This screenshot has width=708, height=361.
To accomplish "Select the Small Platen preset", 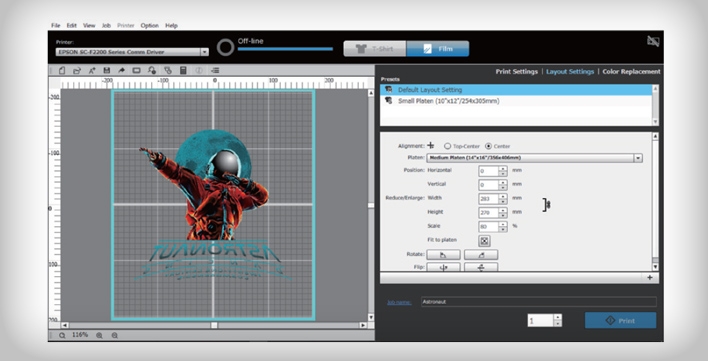I will point(516,101).
